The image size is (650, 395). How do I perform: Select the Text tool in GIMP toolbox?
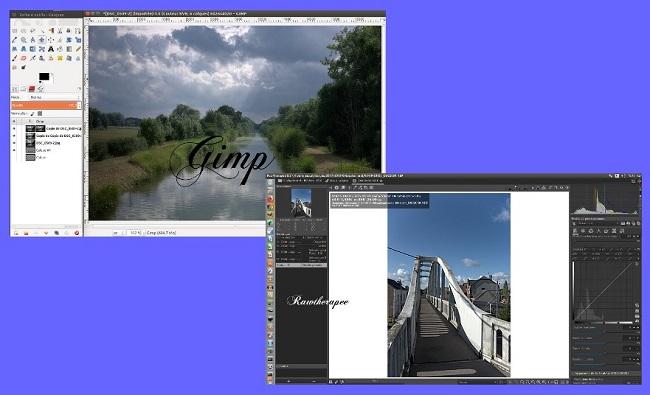(51, 49)
